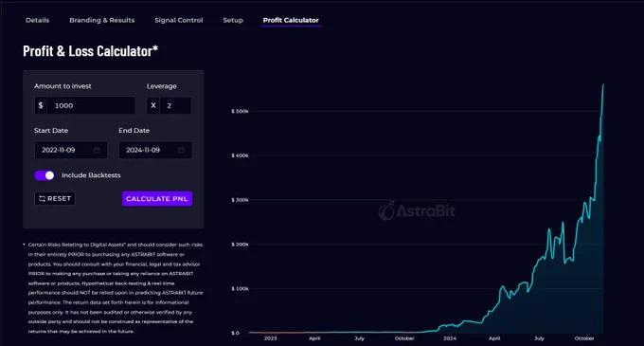Click the Leverage label
The height and width of the screenshot is (346, 644).
(x=162, y=86)
